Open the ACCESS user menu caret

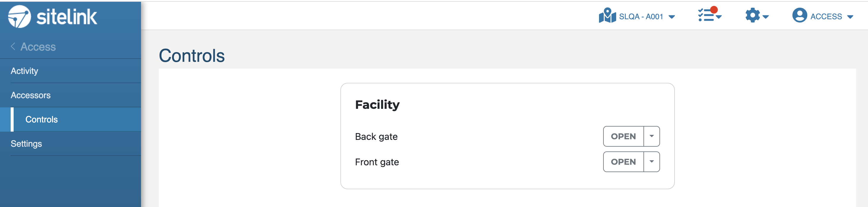tap(850, 17)
